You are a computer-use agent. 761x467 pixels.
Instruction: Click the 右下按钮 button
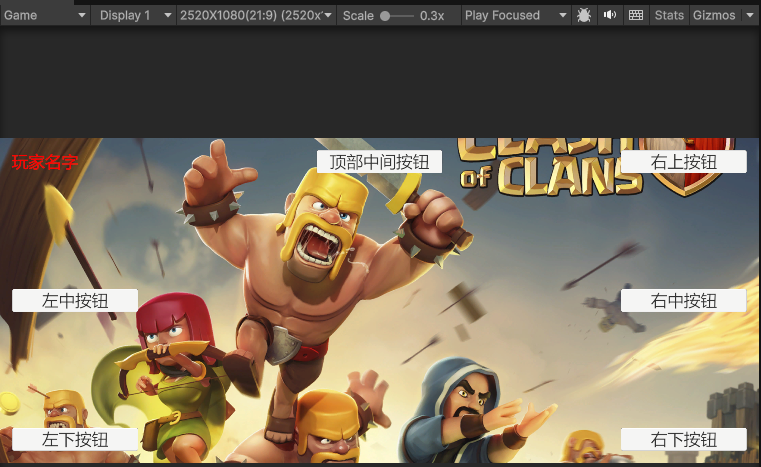(683, 439)
